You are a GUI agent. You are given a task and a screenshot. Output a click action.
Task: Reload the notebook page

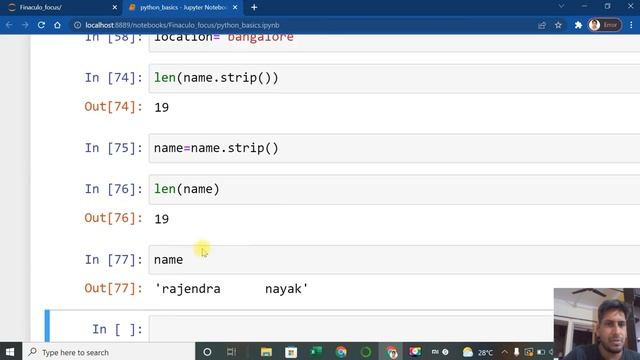[41, 25]
